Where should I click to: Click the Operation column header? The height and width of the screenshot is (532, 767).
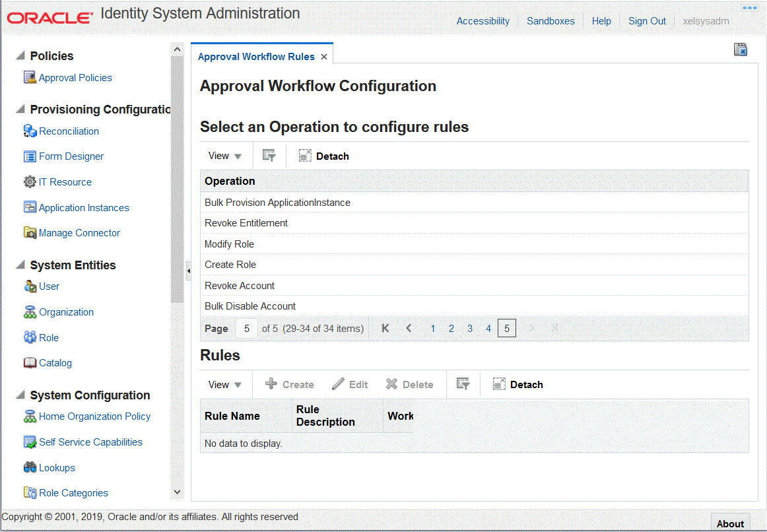[x=474, y=181]
